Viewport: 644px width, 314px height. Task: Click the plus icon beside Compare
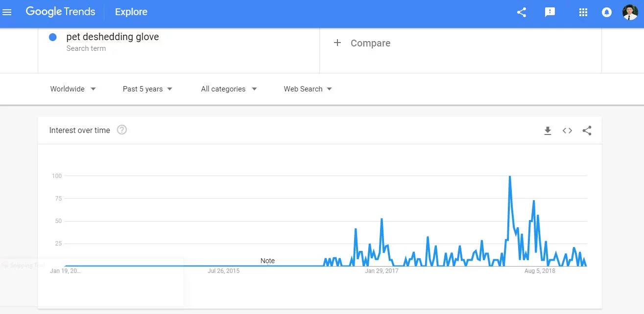(x=337, y=43)
